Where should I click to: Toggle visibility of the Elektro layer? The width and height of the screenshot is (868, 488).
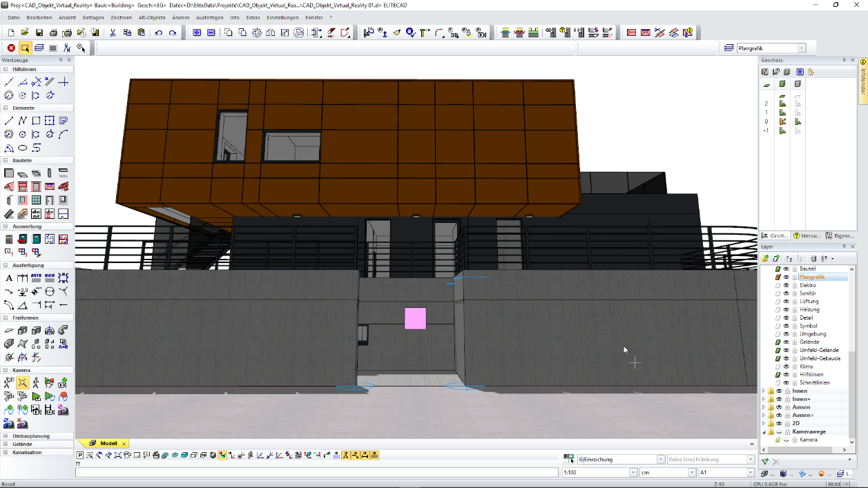click(x=786, y=285)
